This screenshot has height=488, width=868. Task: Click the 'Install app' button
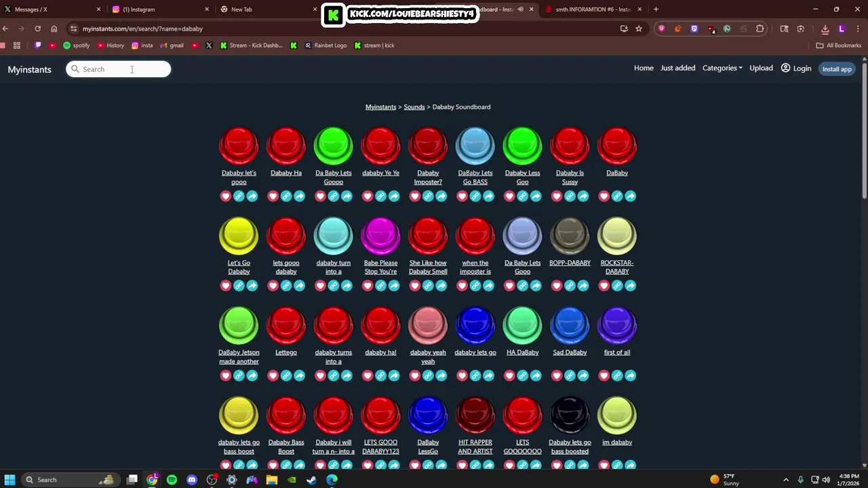click(x=837, y=68)
